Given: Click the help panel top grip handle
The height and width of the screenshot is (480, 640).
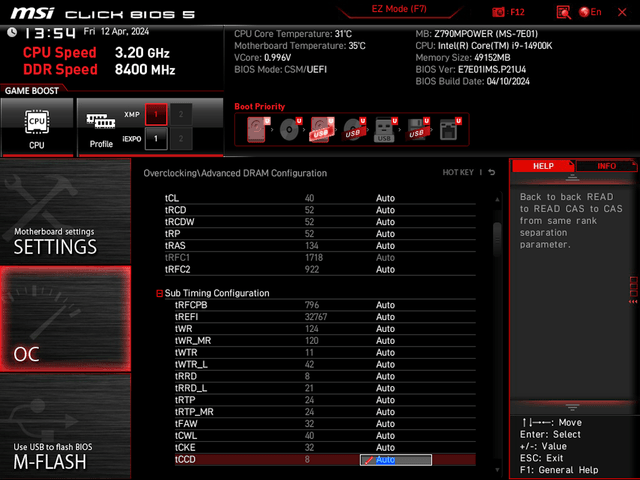Looking at the screenshot, I should coord(572,178).
